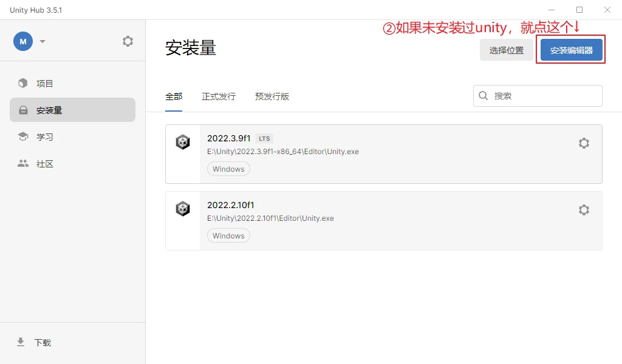This screenshot has height=364, width=622.
Task: Go to 项目 in the sidebar
Action: tap(73, 83)
